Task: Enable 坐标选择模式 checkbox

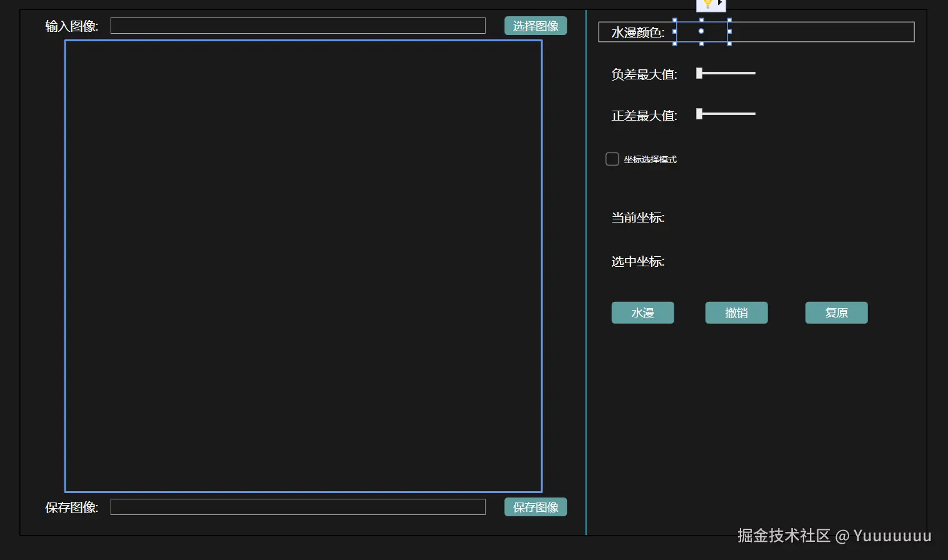Action: (x=612, y=159)
